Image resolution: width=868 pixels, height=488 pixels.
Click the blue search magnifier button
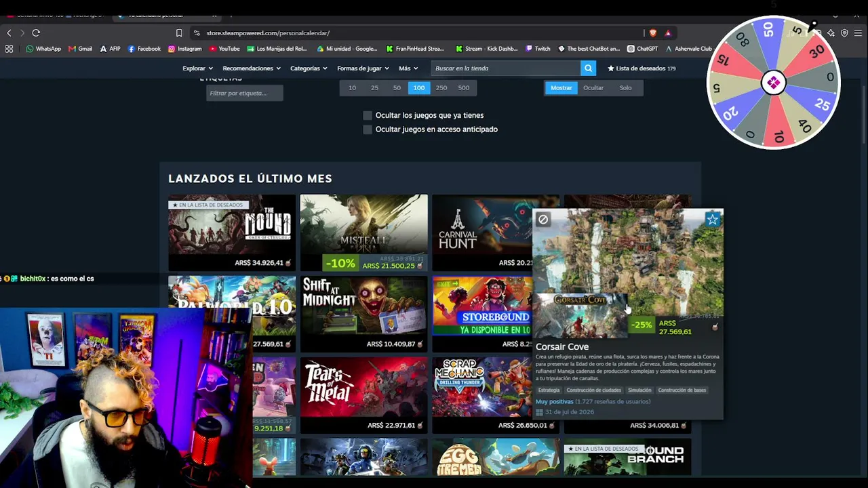(589, 68)
